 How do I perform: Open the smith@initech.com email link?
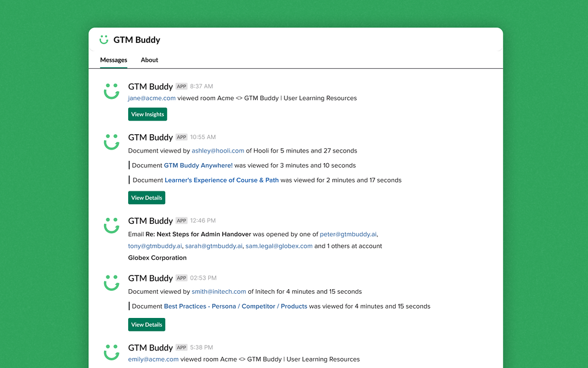point(219,291)
